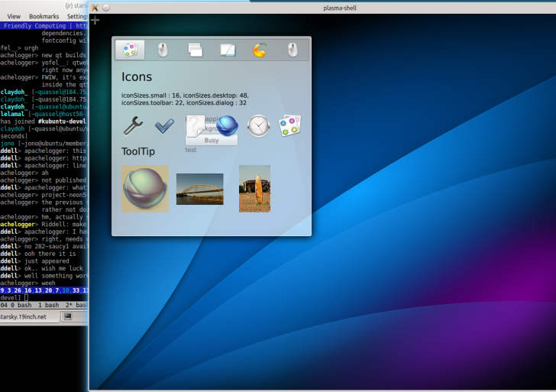
Task: Click the orange crescent tab icon
Action: point(260,50)
